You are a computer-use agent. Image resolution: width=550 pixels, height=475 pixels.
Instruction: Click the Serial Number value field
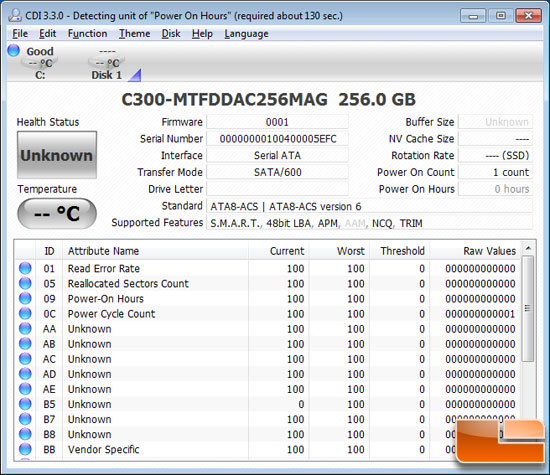tap(277, 139)
